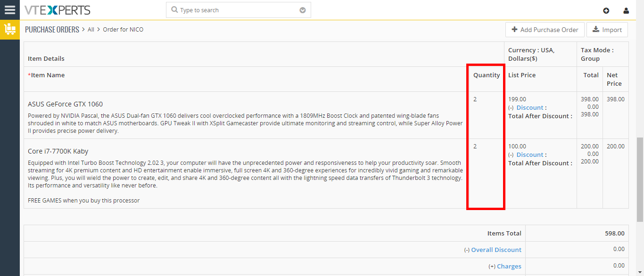Click Total After Discount label in Core i7 row
Viewport: 644px width, 276px height.
(x=540, y=163)
